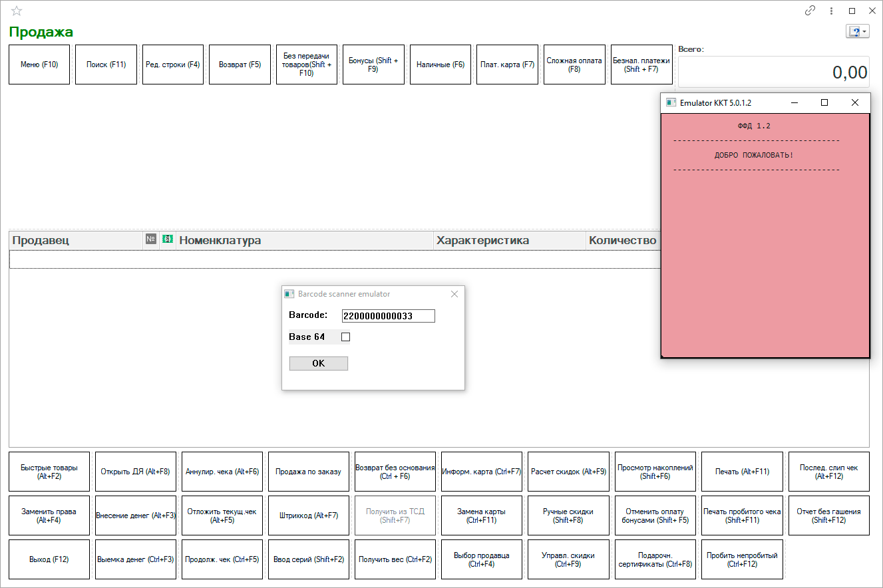The width and height of the screenshot is (883, 588).
Task: Open the three-dot more options menu
Action: pyautogui.click(x=831, y=11)
